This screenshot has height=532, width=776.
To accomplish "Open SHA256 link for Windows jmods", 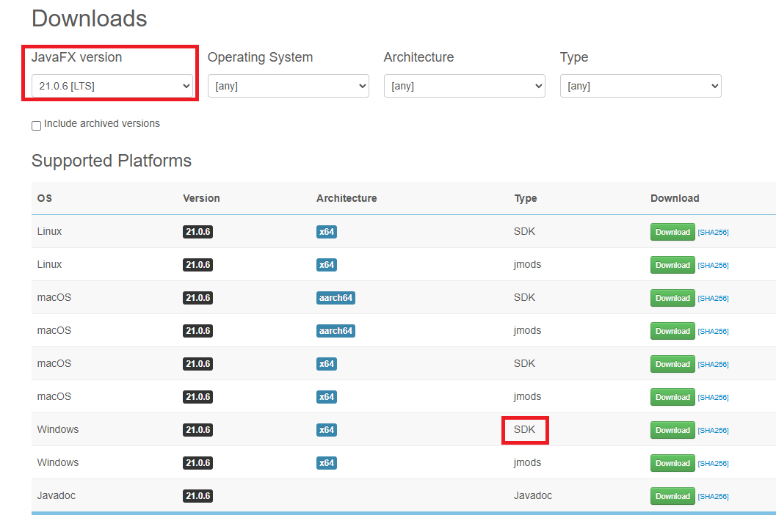I will coord(713,463).
